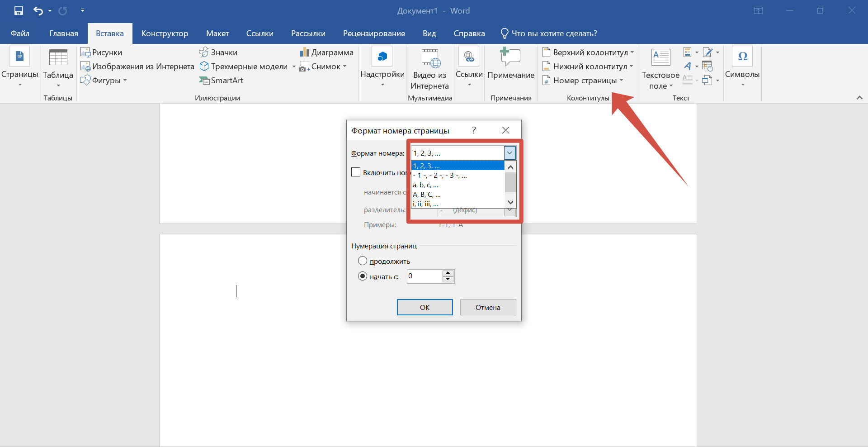This screenshot has width=868, height=447.
Task: Open the quick access toolbar customization arrow
Action: (x=82, y=10)
